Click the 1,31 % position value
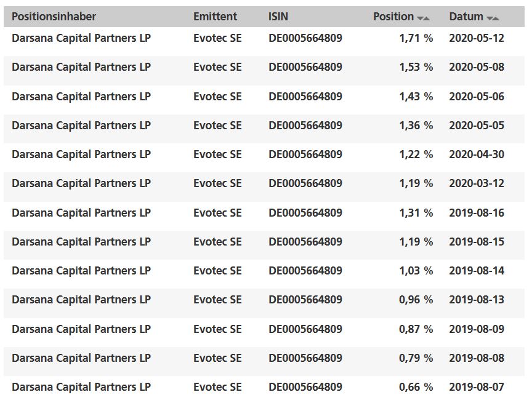 point(416,213)
